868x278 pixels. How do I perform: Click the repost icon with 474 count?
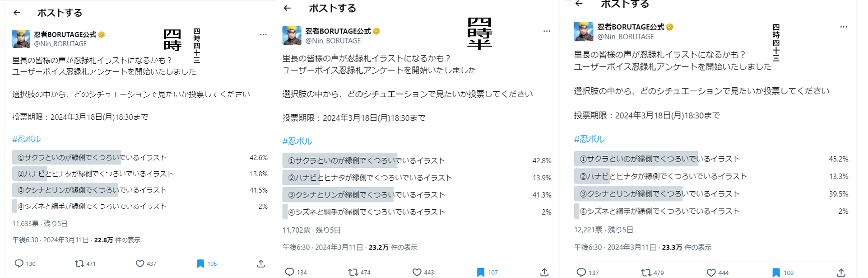point(353,272)
